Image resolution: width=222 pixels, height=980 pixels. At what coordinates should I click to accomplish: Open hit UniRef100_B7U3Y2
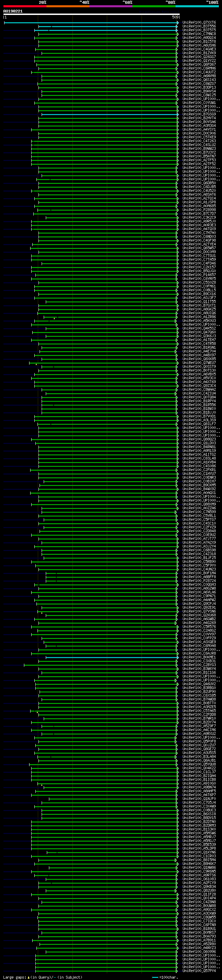click(199, 153)
